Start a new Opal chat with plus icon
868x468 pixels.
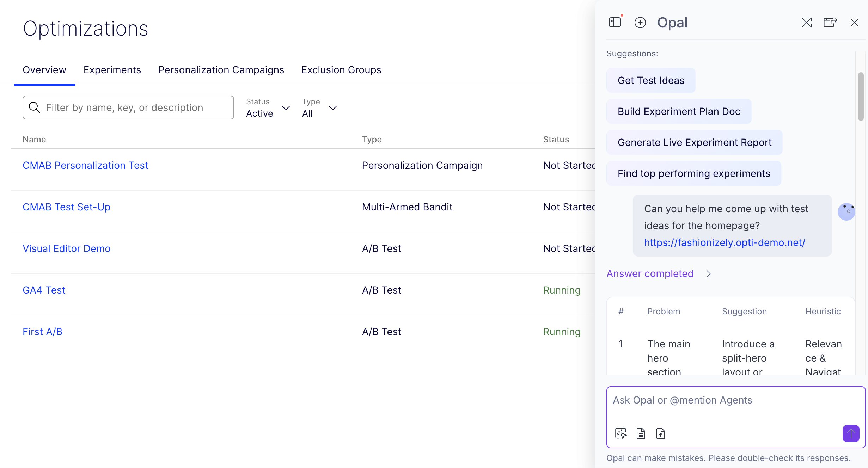640,23
